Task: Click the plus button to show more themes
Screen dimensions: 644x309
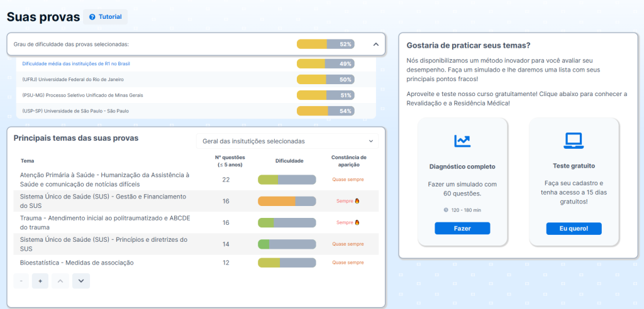Action: point(40,281)
